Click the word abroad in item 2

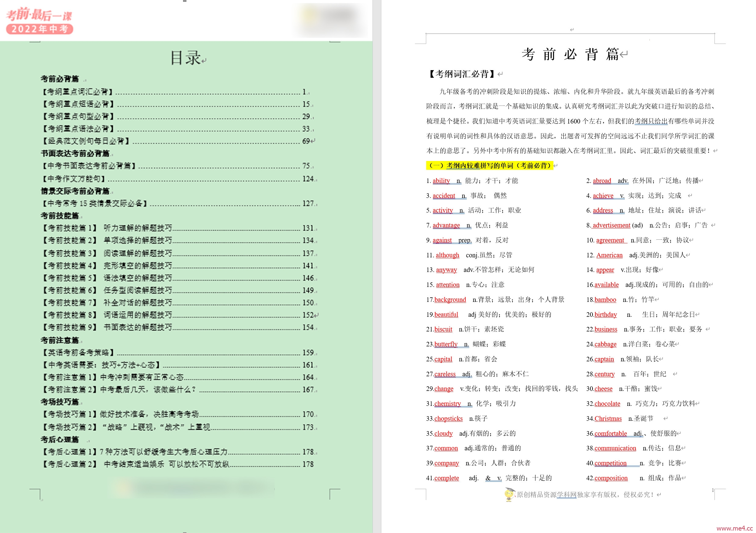coord(602,181)
